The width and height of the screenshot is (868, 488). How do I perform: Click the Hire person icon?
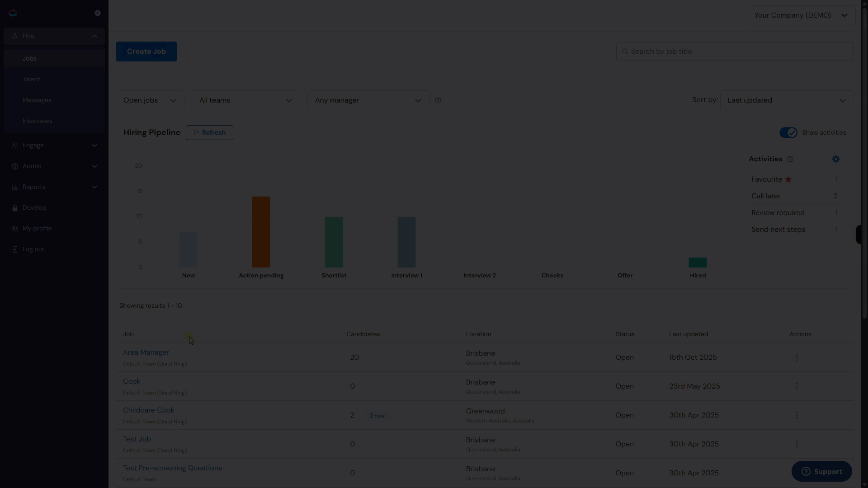point(15,36)
